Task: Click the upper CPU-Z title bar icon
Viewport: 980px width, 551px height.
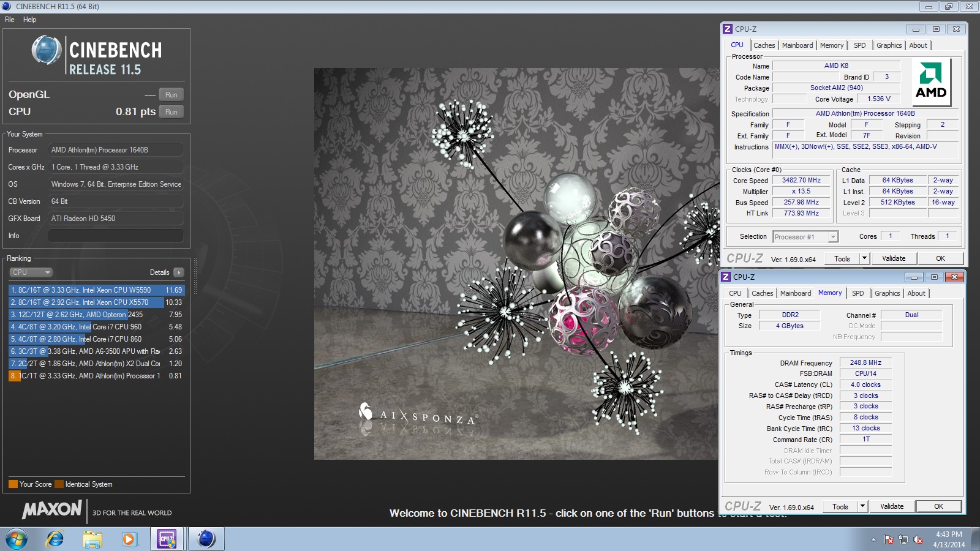Action: point(728,29)
